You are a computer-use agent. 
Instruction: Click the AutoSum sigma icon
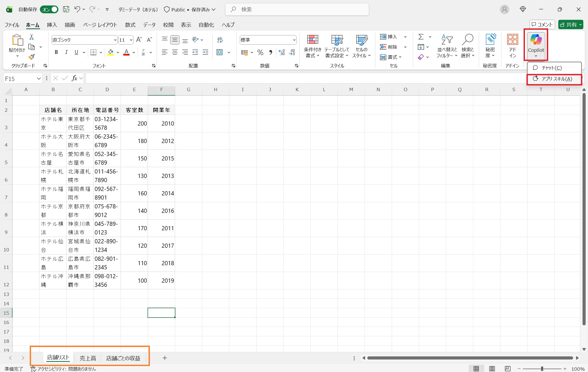pos(421,37)
